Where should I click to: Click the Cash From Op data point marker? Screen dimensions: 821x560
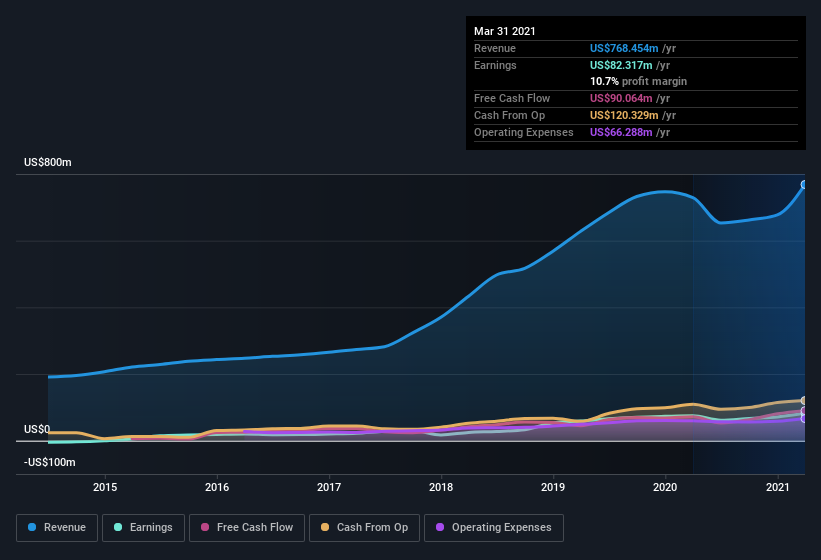(804, 401)
